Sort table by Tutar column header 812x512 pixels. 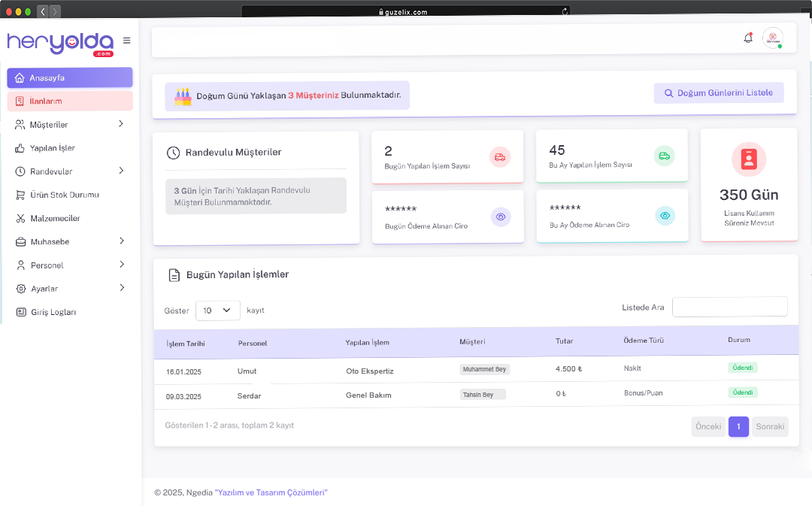pyautogui.click(x=564, y=341)
